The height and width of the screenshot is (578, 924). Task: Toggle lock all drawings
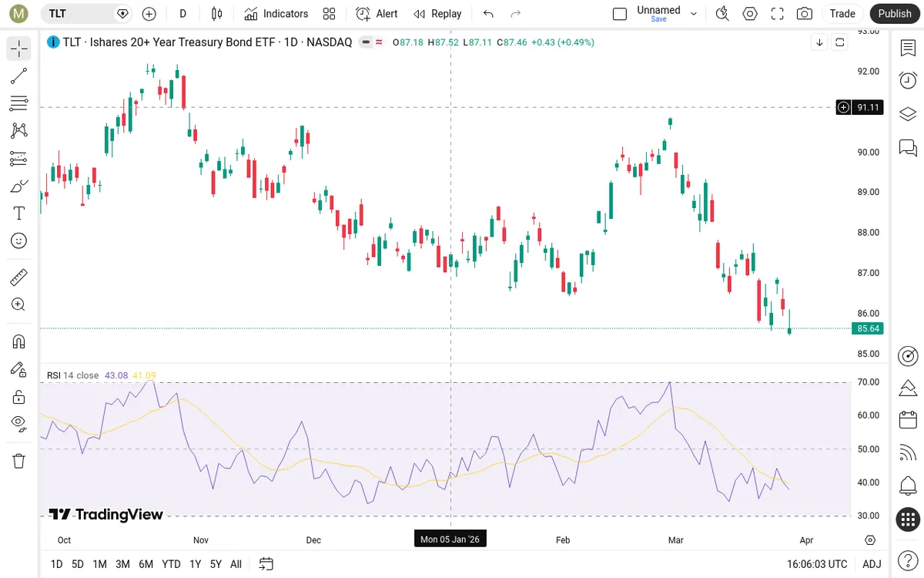click(x=19, y=397)
